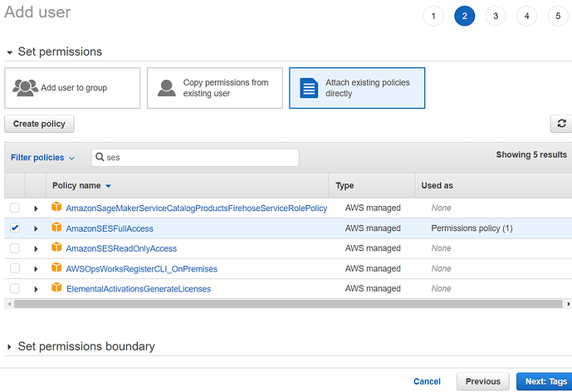Select Add user to group option
Screen dimensions: 572x392
(x=72, y=88)
